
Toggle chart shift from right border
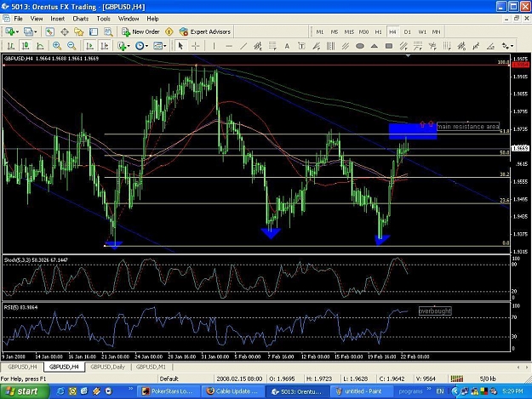[104, 46]
